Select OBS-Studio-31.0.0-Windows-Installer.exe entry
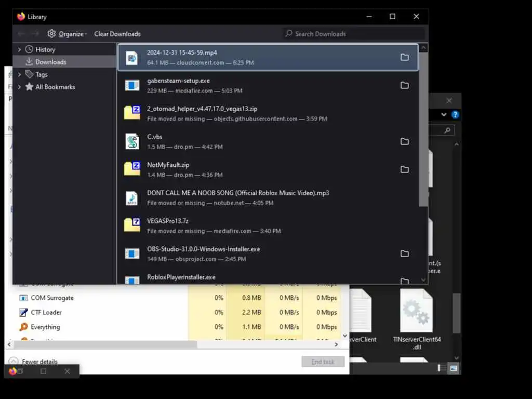Screen dimensions: 532x399 click(268, 254)
